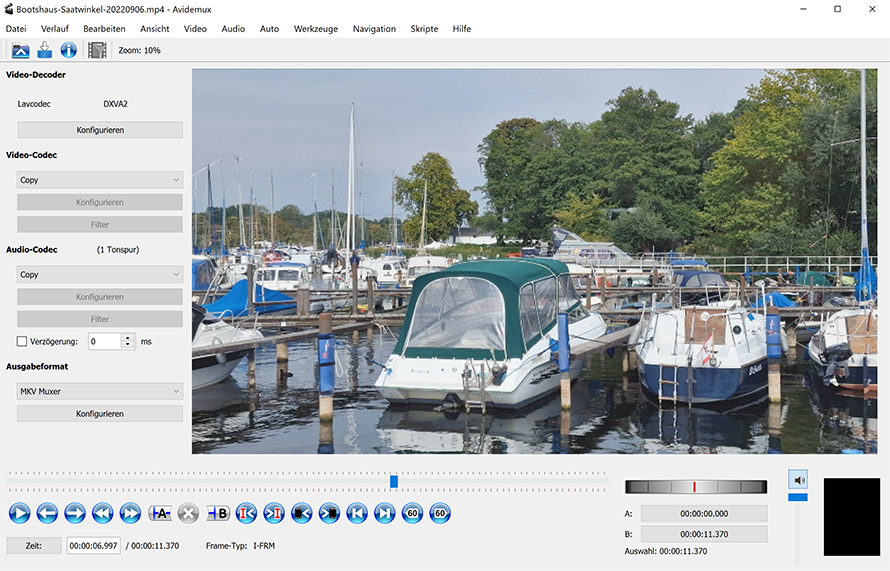Expand the Audio-Codec Copy dropdown

click(x=100, y=274)
